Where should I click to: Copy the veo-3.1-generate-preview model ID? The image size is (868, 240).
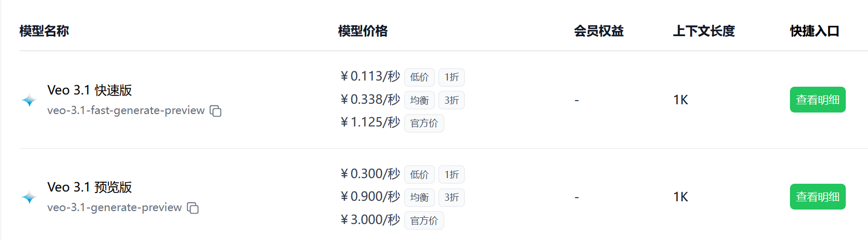193,208
